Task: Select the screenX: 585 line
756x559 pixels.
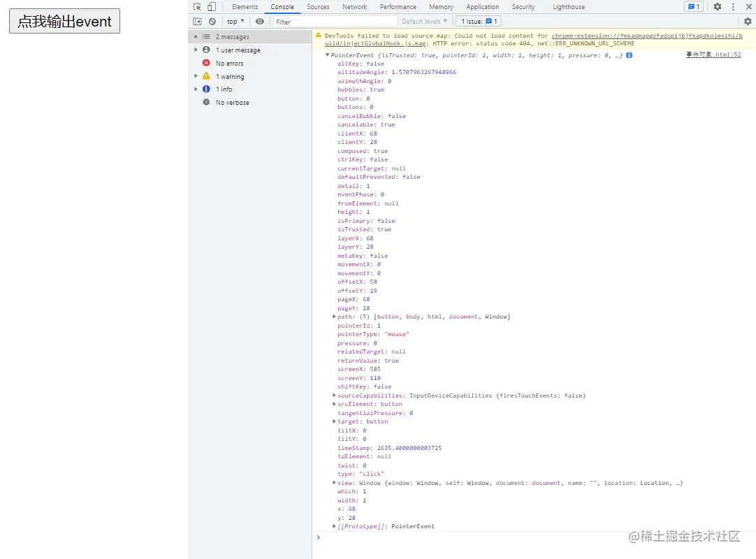Action: (x=359, y=369)
